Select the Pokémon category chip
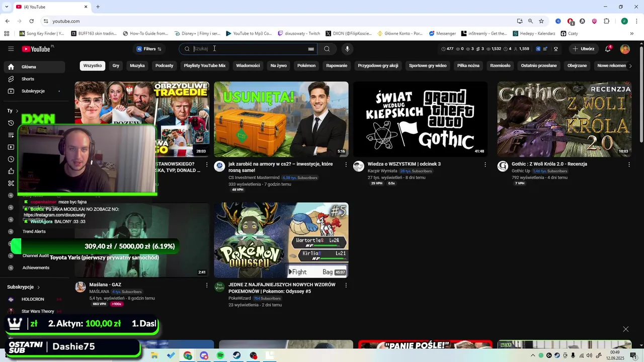The width and height of the screenshot is (644, 362). (306, 66)
